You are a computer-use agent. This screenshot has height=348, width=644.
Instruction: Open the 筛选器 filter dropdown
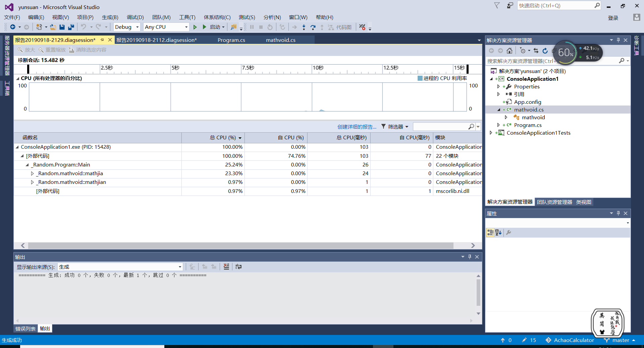pos(395,127)
